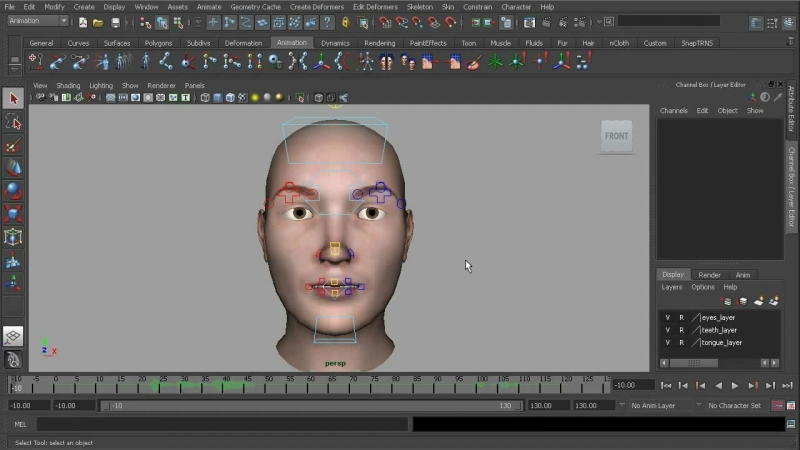The height and width of the screenshot is (450, 800).
Task: Go to end of playback range
Action: [x=787, y=386]
